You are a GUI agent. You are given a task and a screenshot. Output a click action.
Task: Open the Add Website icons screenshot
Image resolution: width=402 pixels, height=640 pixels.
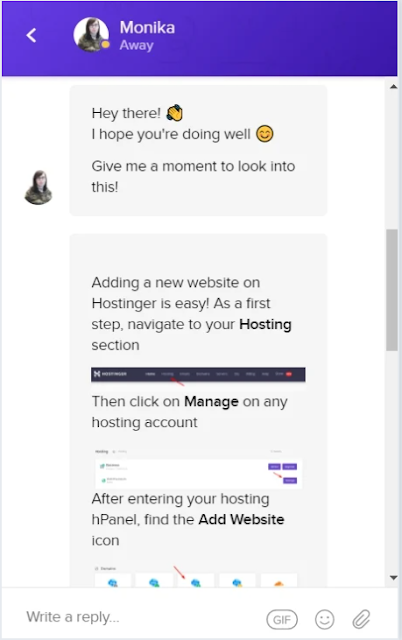tap(198, 576)
